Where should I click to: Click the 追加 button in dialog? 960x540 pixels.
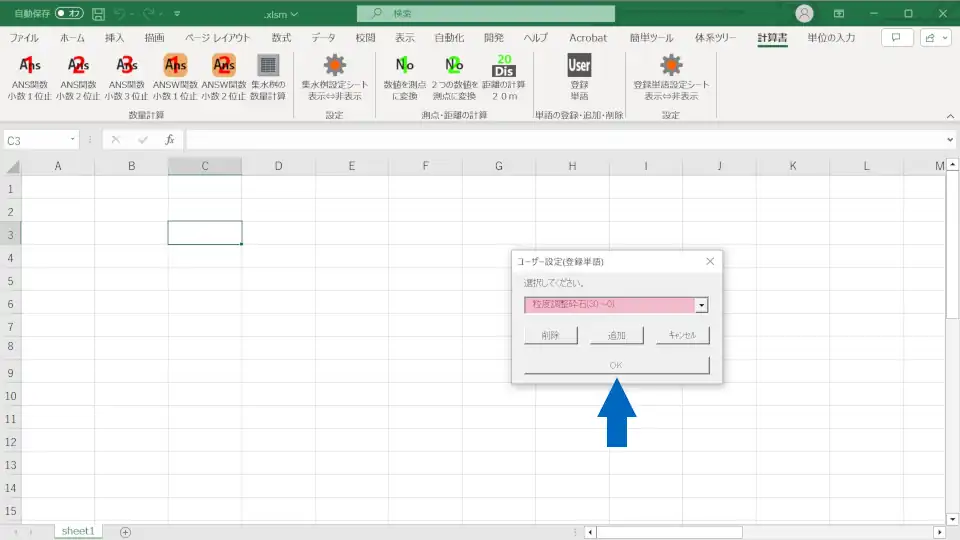tap(617, 335)
